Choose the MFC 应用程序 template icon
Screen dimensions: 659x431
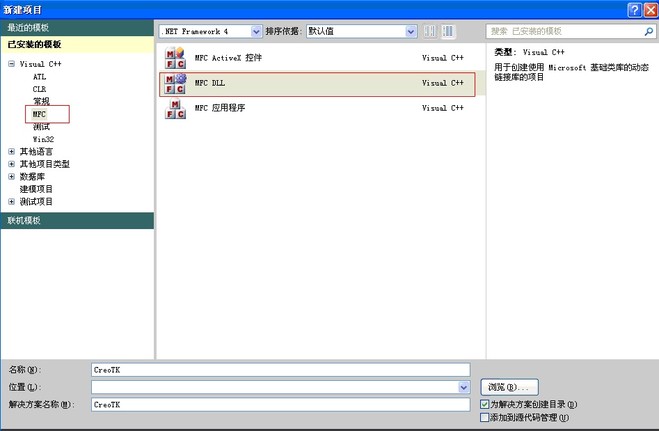coord(175,109)
